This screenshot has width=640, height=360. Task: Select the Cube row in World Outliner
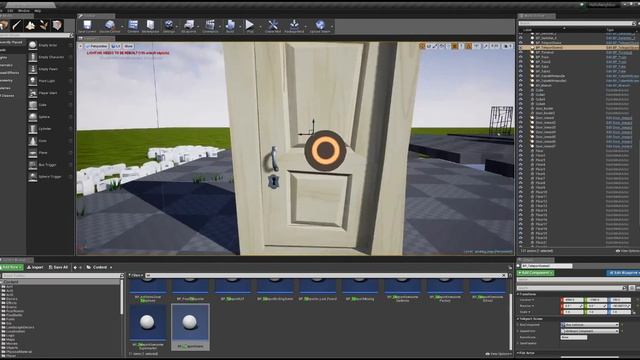580,90
